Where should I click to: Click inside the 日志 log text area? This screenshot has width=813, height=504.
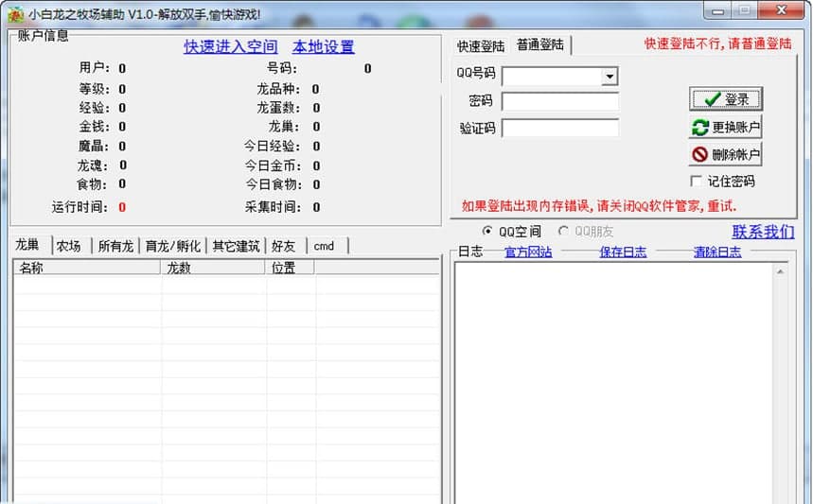(x=614, y=383)
